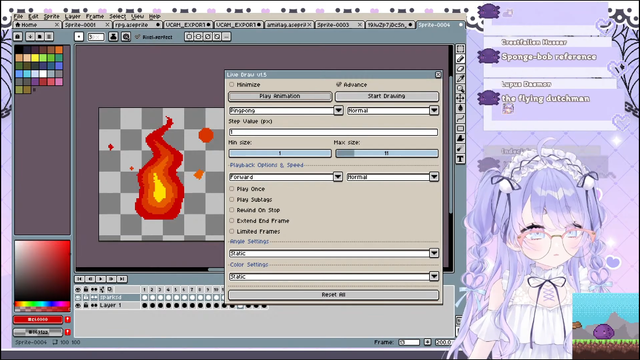The height and width of the screenshot is (360, 640).
Task: Pick the Eyedropper tool
Action: (460, 78)
